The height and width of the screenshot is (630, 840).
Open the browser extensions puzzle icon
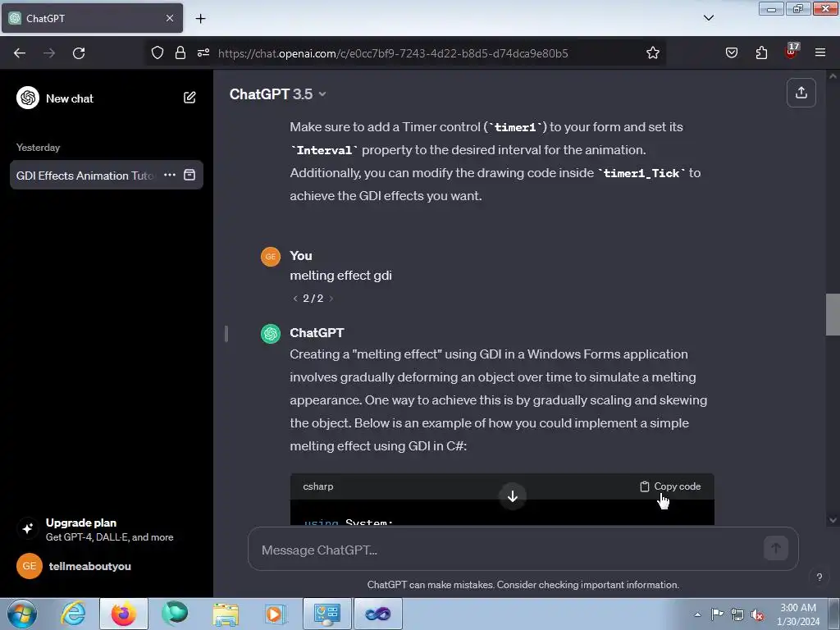[x=761, y=52]
